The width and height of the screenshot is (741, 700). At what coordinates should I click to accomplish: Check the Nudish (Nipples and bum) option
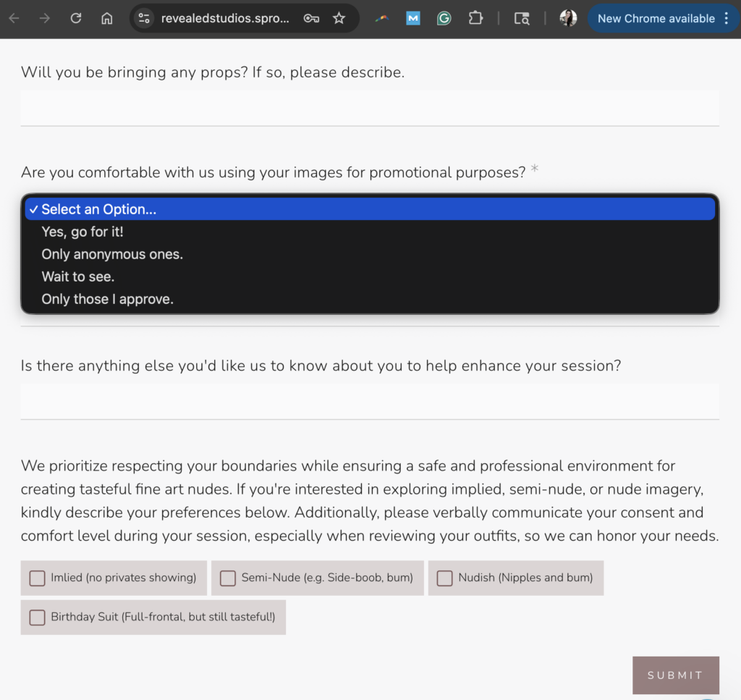(x=444, y=578)
